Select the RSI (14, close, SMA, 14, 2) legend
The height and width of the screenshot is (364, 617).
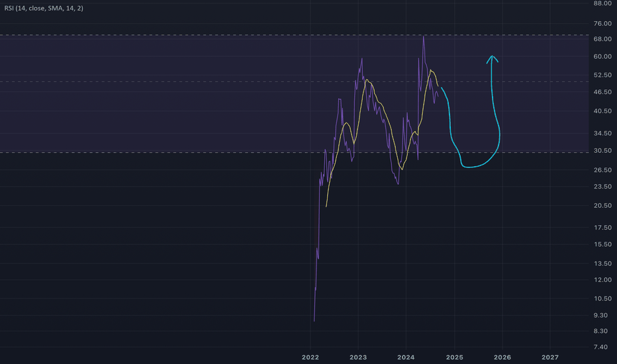pos(44,8)
